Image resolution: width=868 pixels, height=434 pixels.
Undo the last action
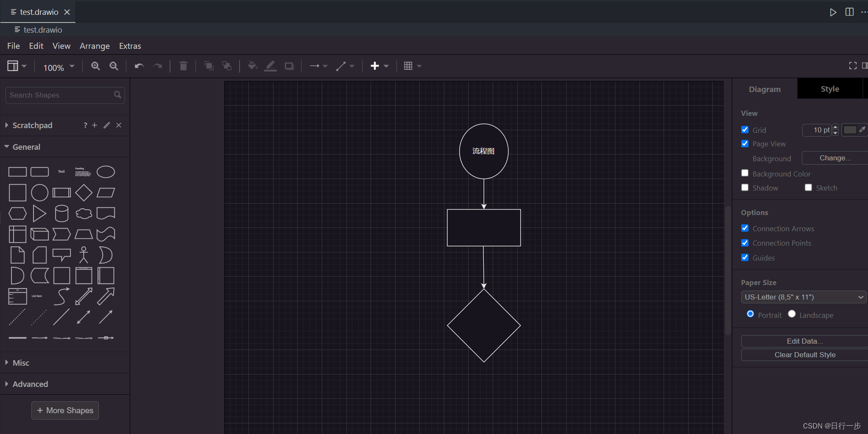139,66
